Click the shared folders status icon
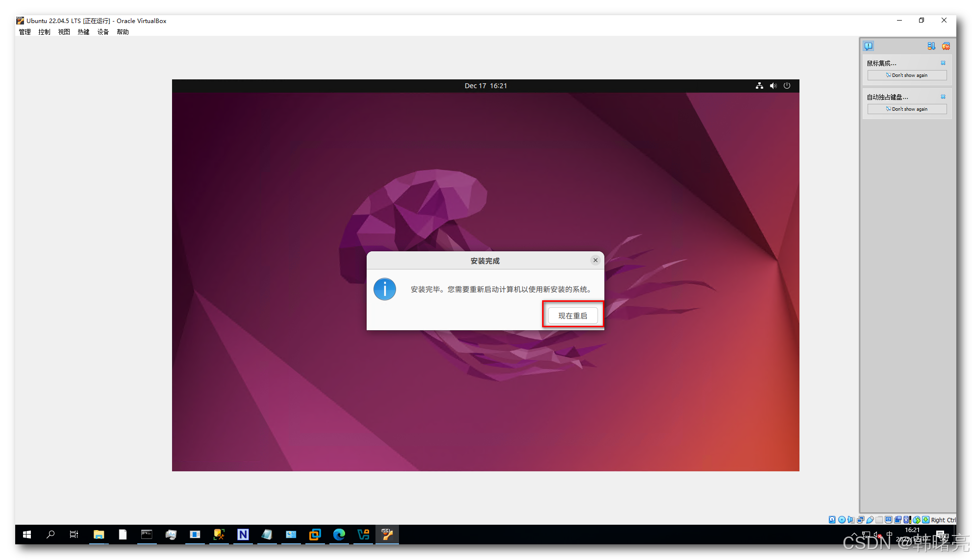This screenshot has height=560, width=972. click(x=879, y=520)
